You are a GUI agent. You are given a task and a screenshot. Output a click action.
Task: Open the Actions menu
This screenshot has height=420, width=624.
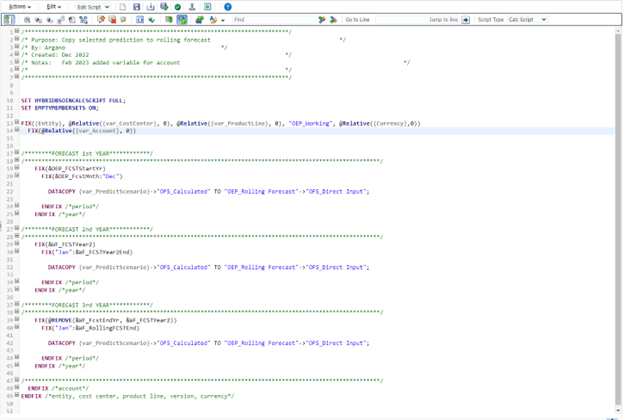19,7
